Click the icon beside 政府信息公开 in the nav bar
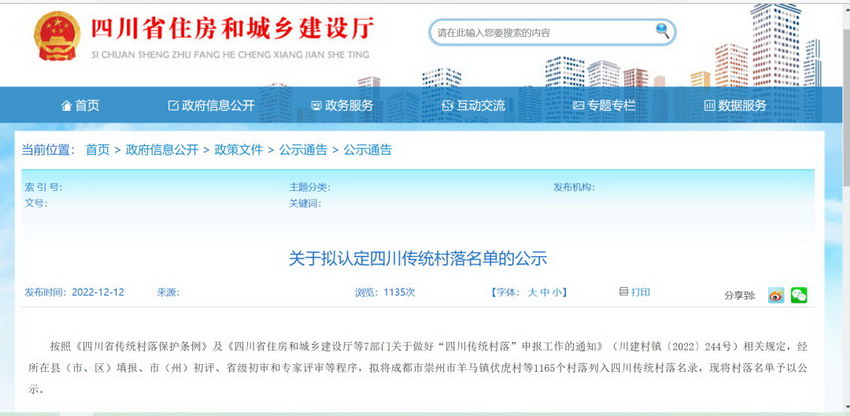 [173, 105]
